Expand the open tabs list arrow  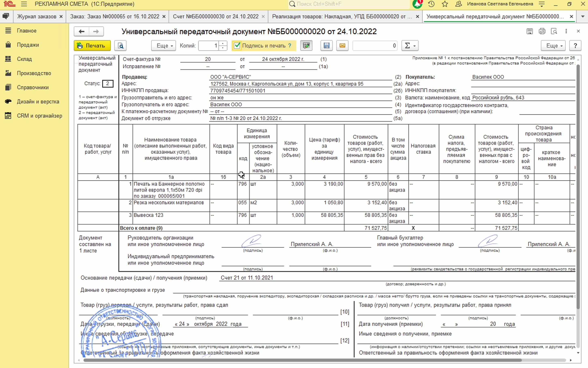click(x=583, y=17)
